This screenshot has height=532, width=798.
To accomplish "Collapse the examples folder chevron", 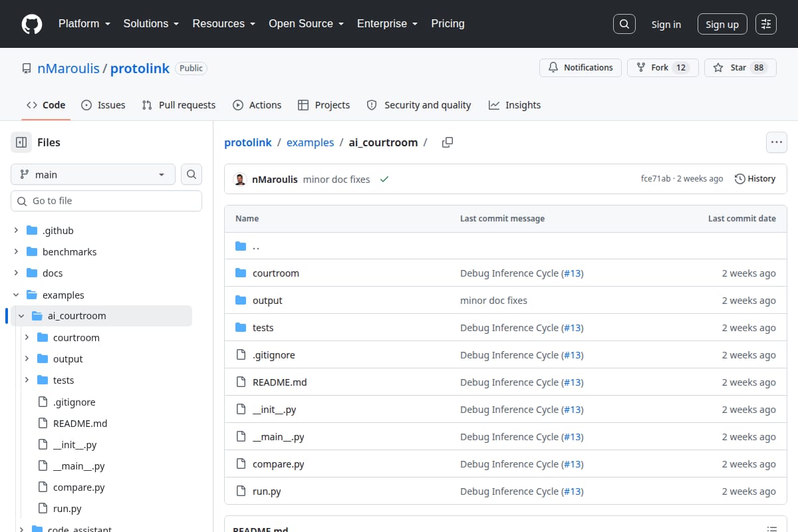I will click(x=16, y=295).
